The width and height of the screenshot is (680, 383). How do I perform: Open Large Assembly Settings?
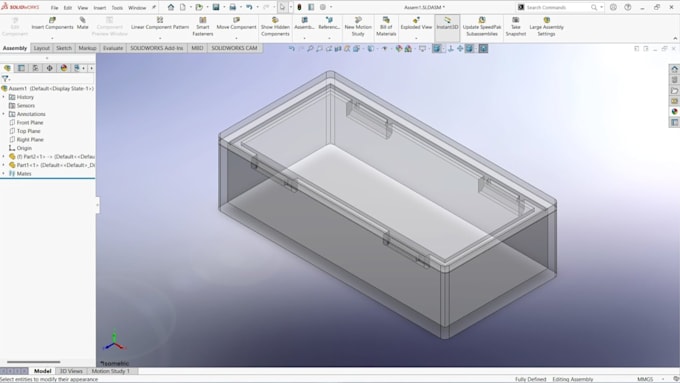coord(546,20)
